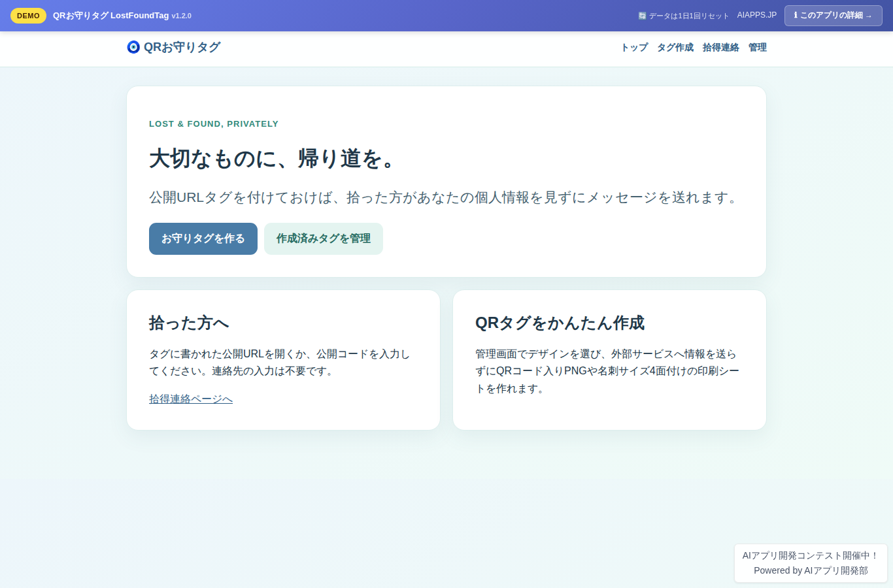Click 大切なものに、帰り道を。 headline
The image size is (893, 588).
pos(273,159)
